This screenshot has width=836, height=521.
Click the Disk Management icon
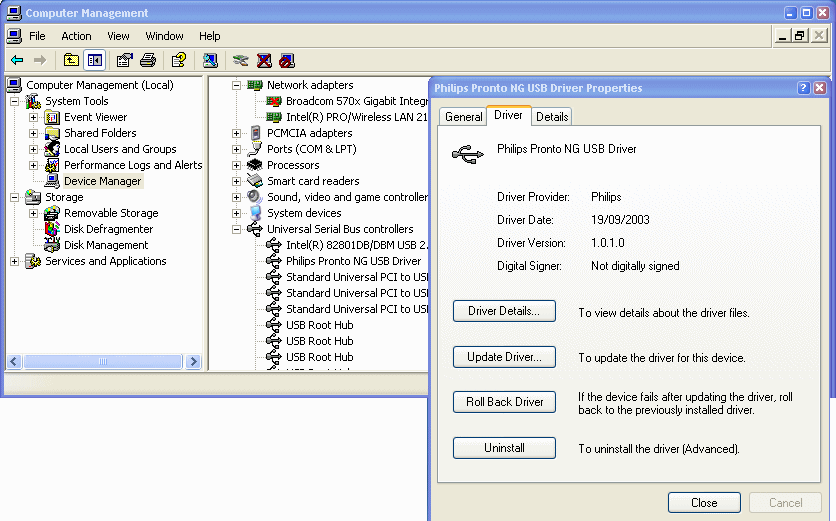(52, 245)
